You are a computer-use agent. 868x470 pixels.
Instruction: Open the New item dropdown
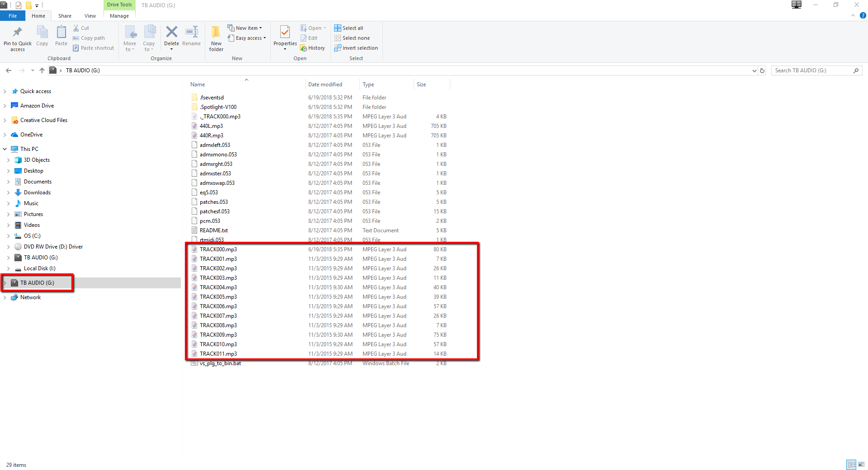[x=245, y=28]
